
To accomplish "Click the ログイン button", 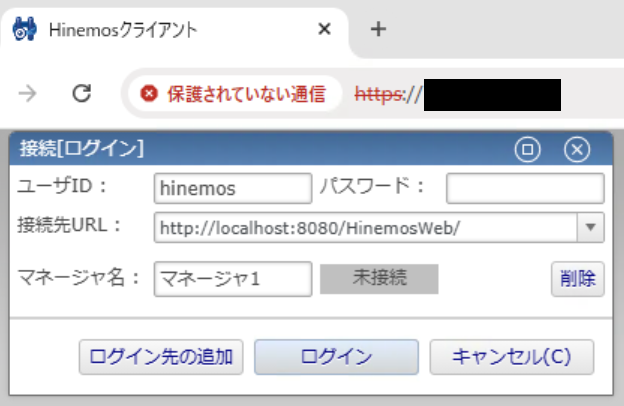I will [337, 357].
